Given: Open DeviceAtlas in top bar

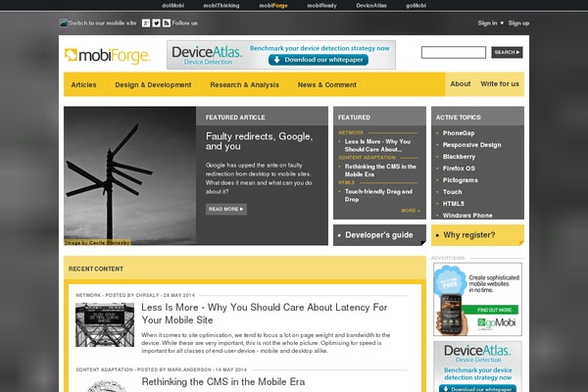Looking at the screenshot, I should coord(371,6).
